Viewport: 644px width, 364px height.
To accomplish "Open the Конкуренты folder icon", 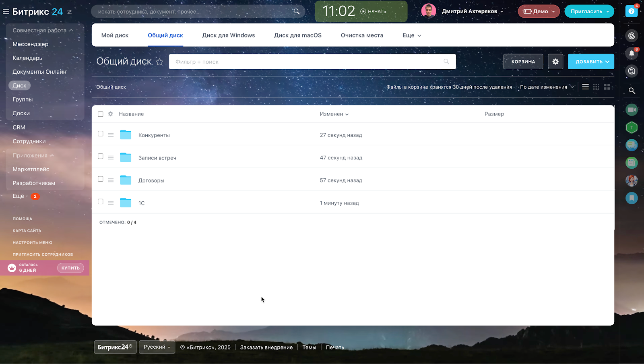I will coord(126,134).
